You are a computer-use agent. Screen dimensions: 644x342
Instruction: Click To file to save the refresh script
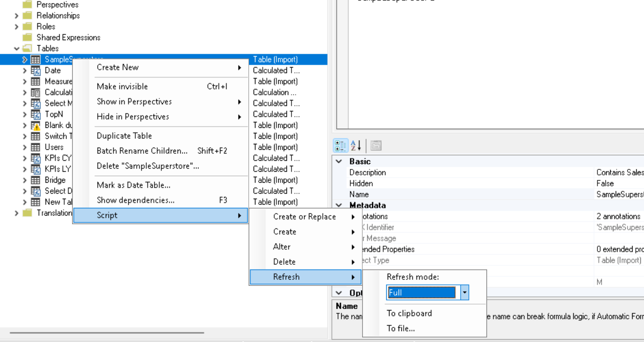[401, 328]
